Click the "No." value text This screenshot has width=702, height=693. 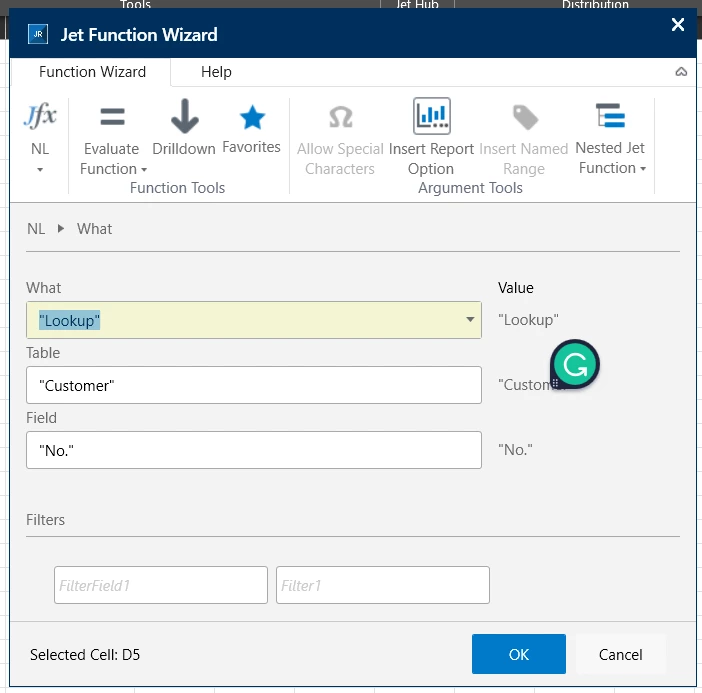point(515,450)
